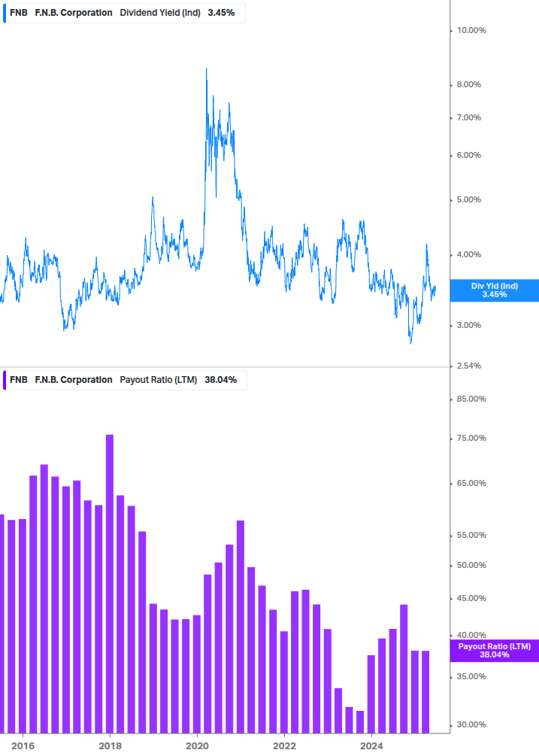This screenshot has width=539, height=756.
Task: Click the 2024 date axis label
Action: pyautogui.click(x=372, y=746)
